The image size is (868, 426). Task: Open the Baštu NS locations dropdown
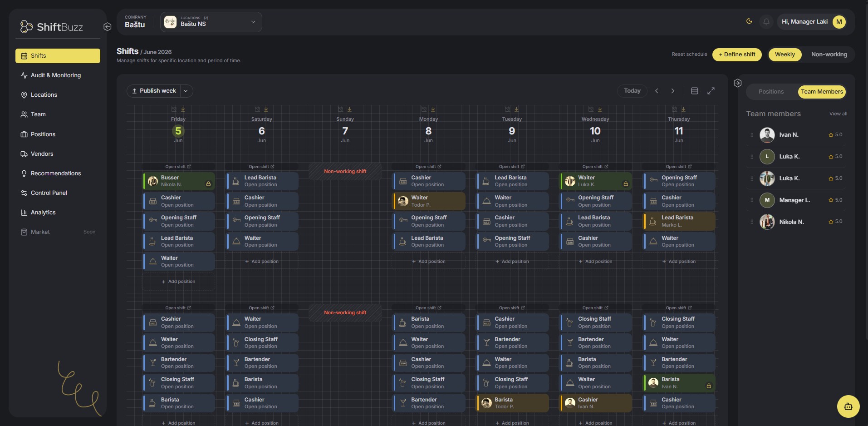tap(211, 22)
